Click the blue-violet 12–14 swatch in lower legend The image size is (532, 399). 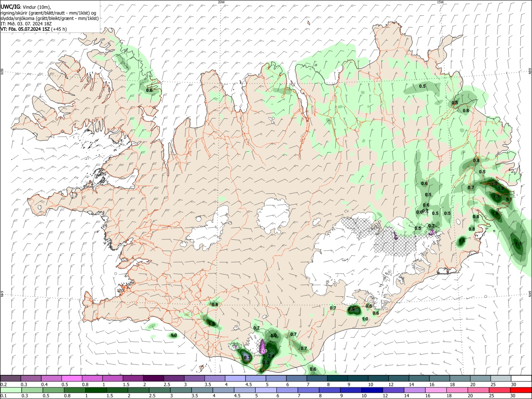(393, 390)
